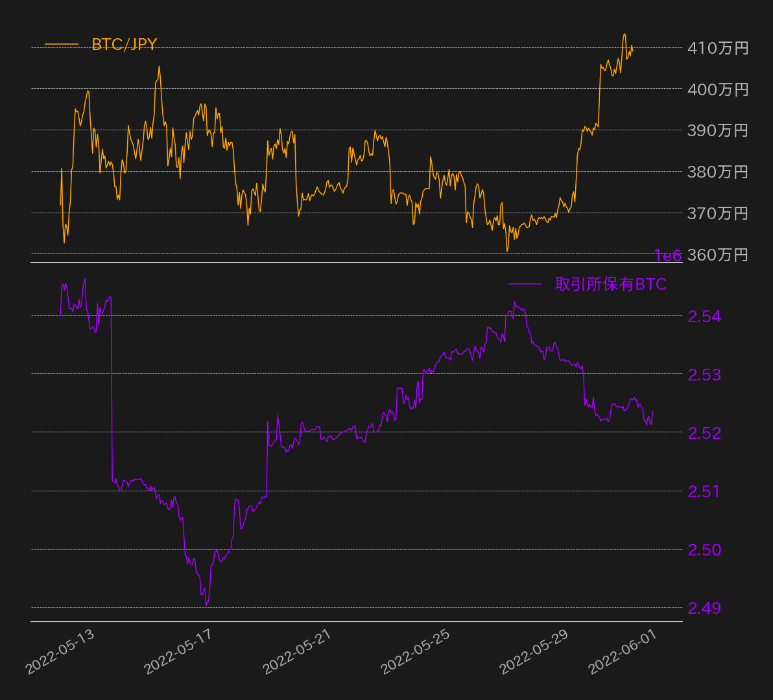
Task: Click the 410万円 price axis label
Action: [x=718, y=48]
